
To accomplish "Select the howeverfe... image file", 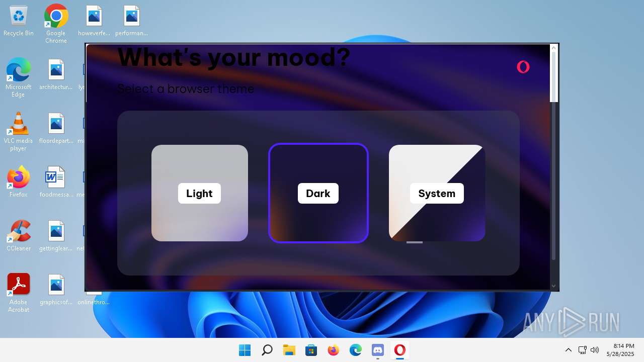I will (x=94, y=21).
